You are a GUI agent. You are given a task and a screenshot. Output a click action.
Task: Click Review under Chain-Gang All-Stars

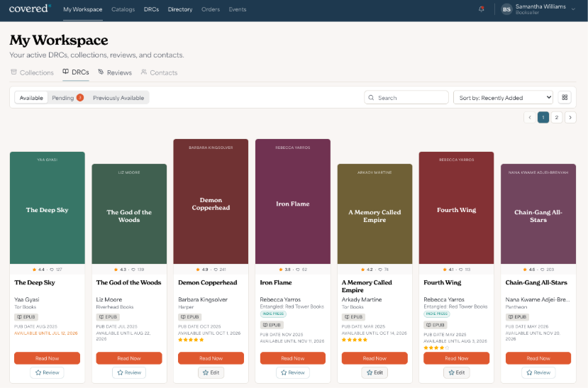538,372
